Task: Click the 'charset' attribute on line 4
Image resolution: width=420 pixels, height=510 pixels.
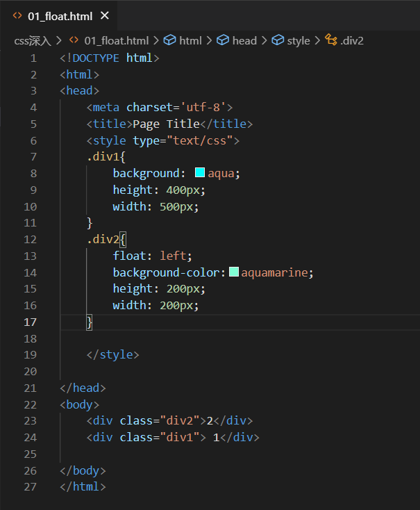Action: tap(149, 107)
